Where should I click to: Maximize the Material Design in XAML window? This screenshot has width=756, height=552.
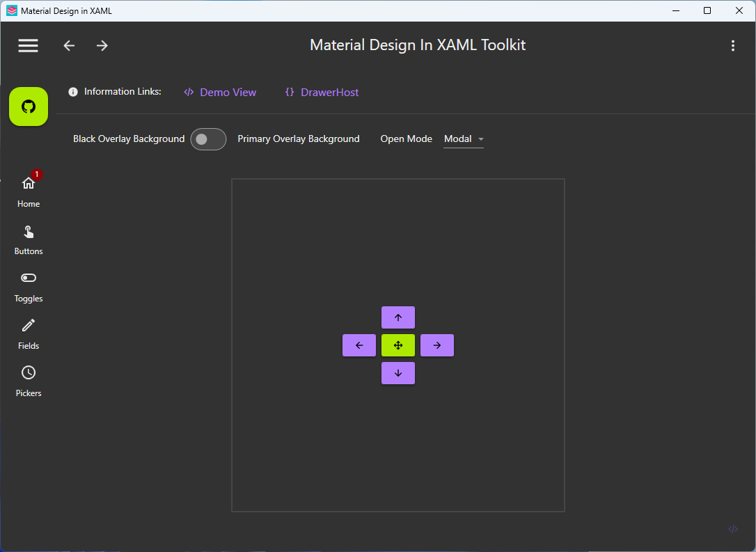pos(707,10)
